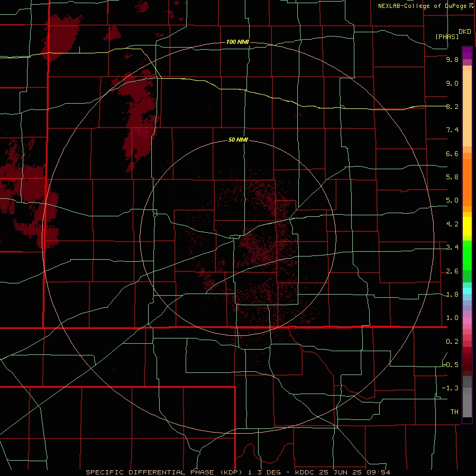Click the 3.4 scale value
476x476 pixels.
(452, 248)
